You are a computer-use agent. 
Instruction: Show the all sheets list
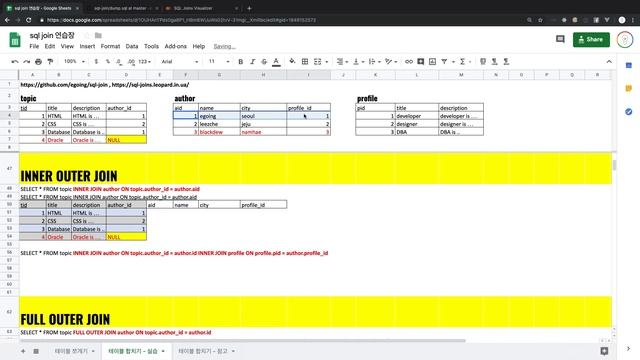[x=36, y=351]
